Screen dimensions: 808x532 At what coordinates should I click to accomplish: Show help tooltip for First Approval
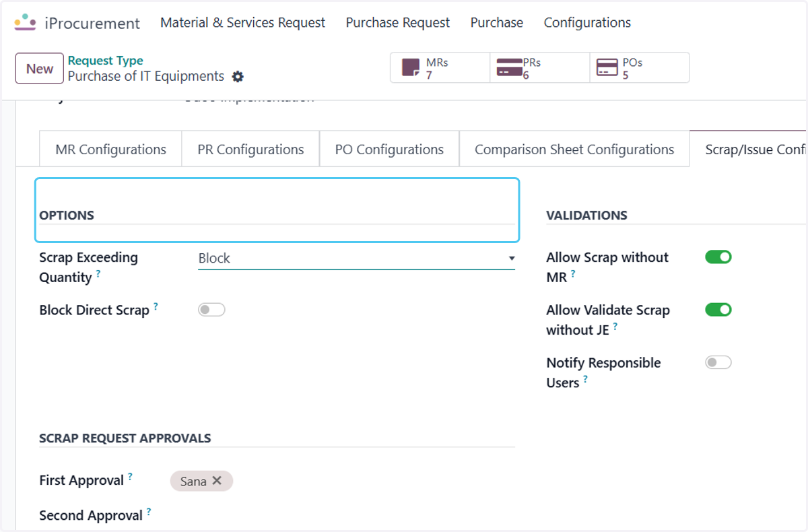(130, 477)
